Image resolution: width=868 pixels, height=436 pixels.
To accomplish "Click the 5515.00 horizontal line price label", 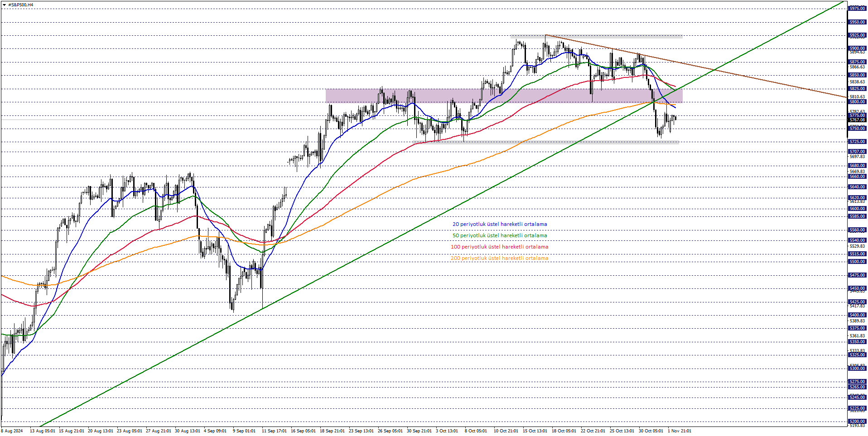I will tap(857, 254).
